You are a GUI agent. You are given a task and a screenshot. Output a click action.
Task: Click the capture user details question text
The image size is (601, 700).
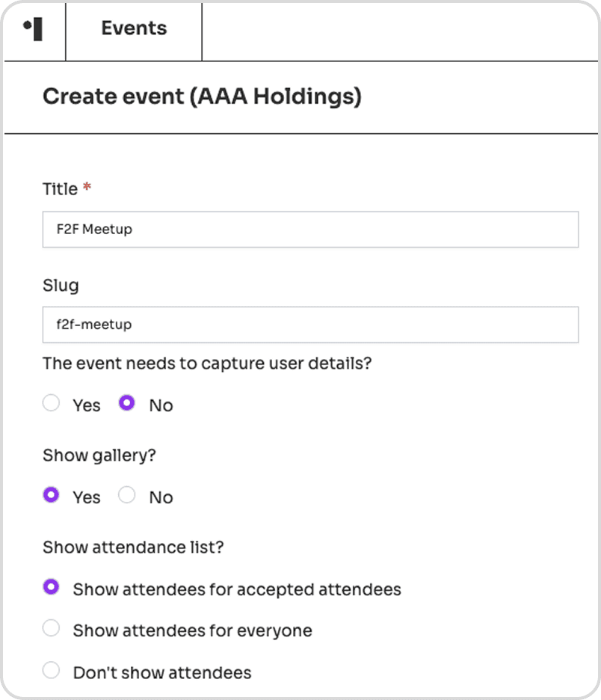pyautogui.click(x=207, y=364)
